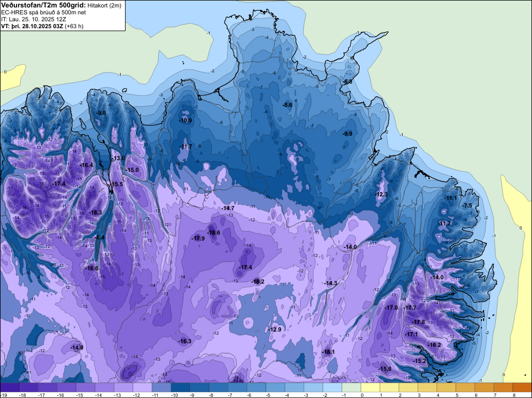Click the '-8.6' temperature value
The height and width of the screenshot is (398, 532).
[287, 105]
